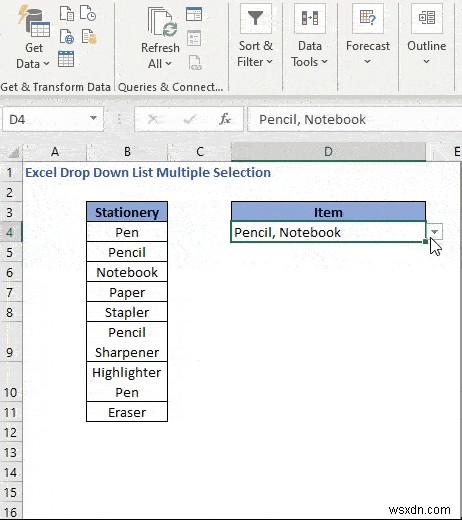
Task: Click the Edit Links icon
Action: click(195, 62)
